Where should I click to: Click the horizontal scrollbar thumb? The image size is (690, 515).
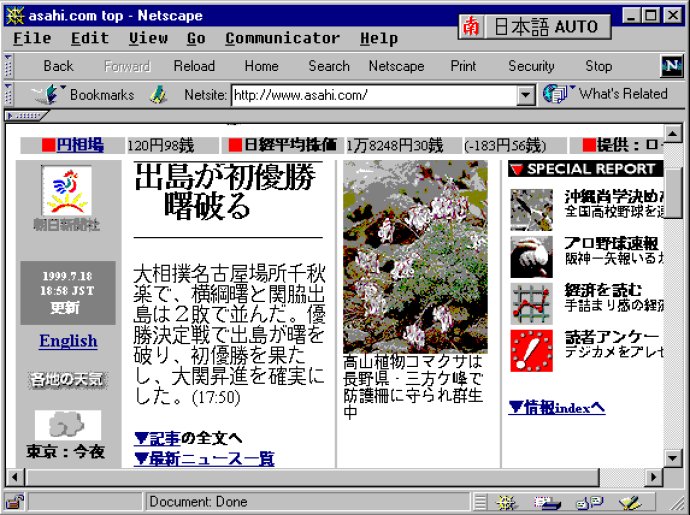(x=313, y=477)
